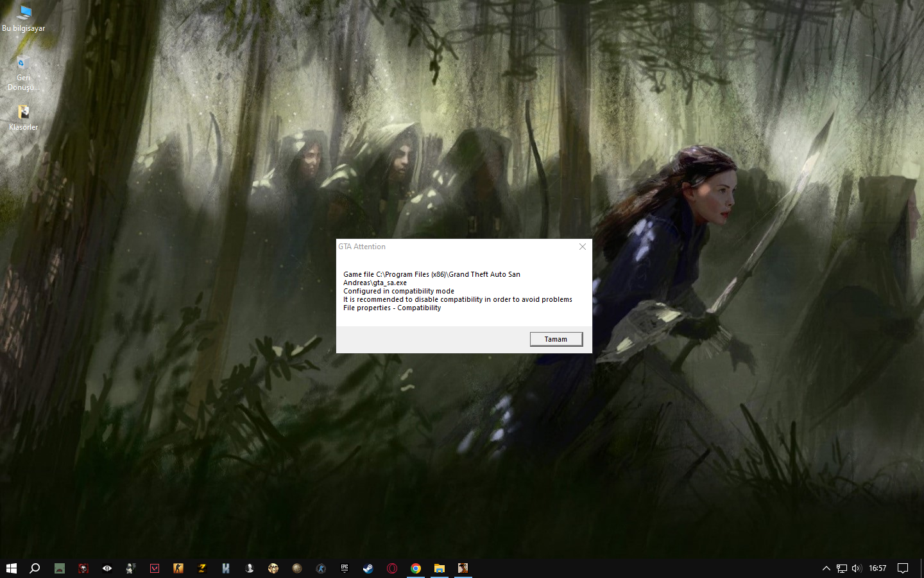Open the Bu bilgisayar desktop icon

24,19
